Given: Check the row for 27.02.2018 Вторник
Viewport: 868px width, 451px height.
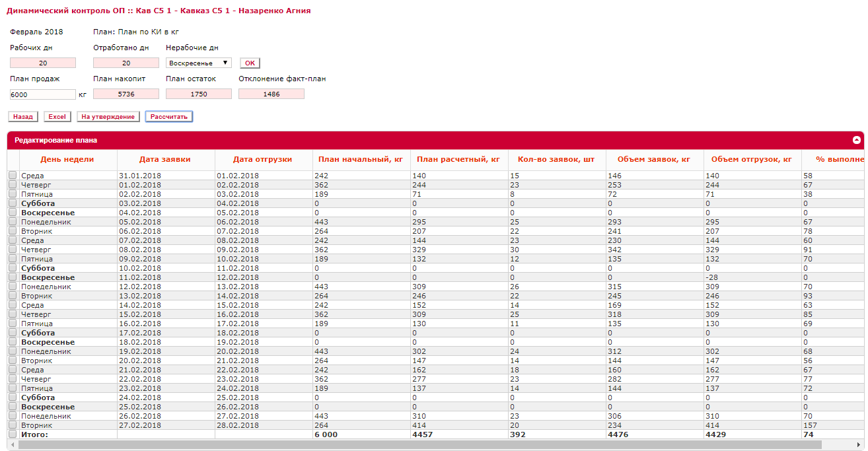Looking at the screenshot, I should (x=13, y=425).
